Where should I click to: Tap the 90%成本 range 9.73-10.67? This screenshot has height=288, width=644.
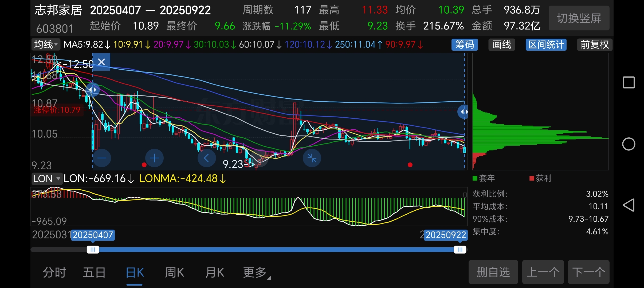(588, 219)
